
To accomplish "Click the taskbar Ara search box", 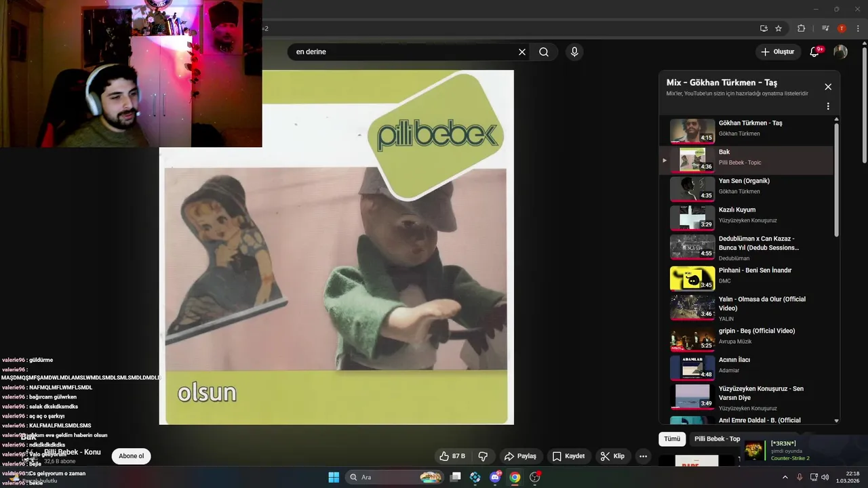I will (395, 477).
